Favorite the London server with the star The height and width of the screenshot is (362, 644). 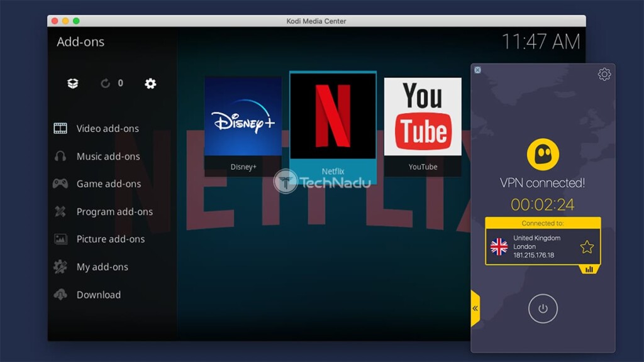point(587,246)
